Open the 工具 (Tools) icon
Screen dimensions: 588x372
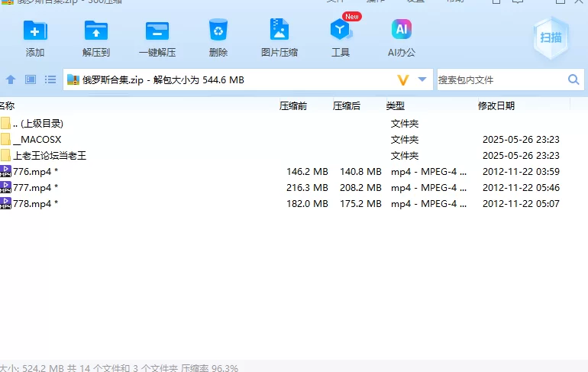coord(341,31)
